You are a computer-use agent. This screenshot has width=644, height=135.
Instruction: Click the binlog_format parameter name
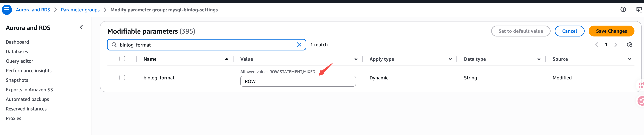click(159, 78)
